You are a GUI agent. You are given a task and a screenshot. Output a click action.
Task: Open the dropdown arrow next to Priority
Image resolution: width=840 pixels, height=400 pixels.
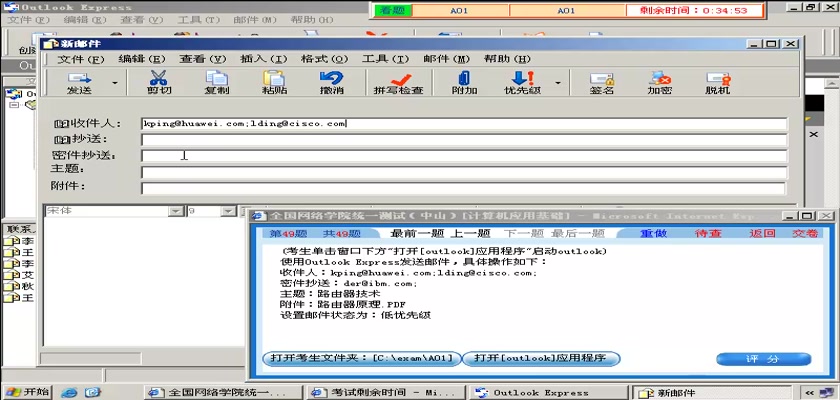pos(558,83)
